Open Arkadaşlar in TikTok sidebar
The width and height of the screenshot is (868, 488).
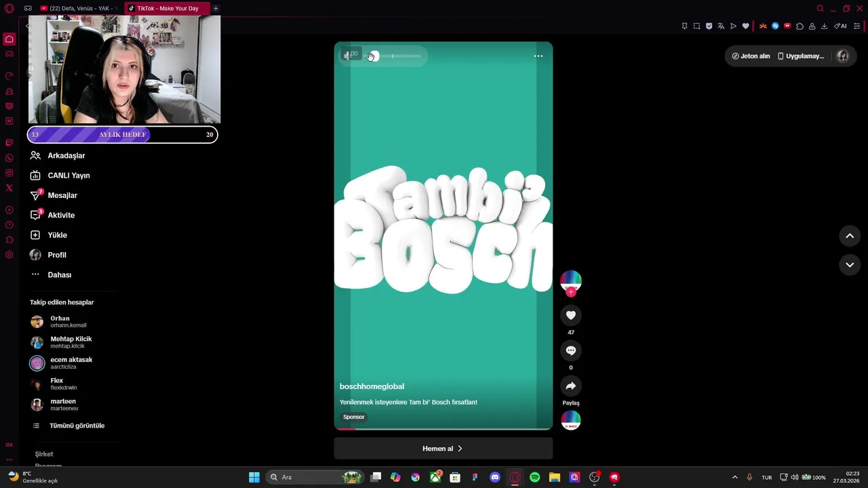[x=66, y=156]
